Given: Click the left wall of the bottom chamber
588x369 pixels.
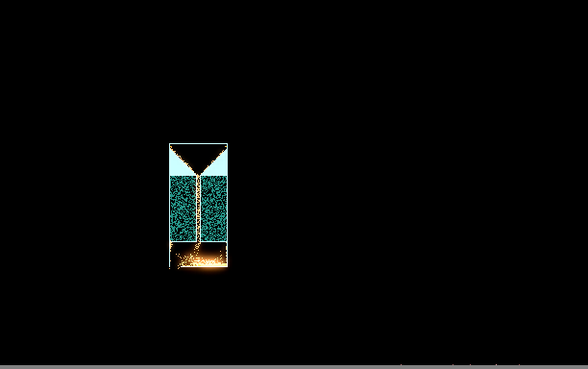Looking at the screenshot, I should tap(170, 255).
